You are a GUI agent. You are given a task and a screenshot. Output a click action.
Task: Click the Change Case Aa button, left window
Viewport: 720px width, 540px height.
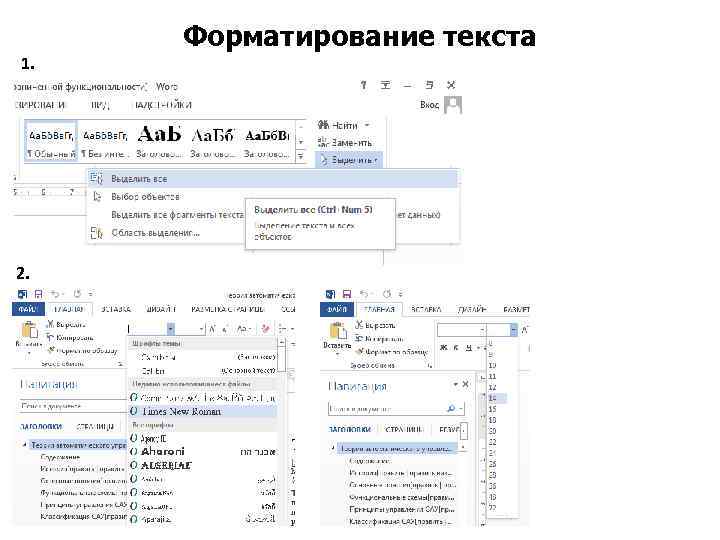click(x=243, y=329)
